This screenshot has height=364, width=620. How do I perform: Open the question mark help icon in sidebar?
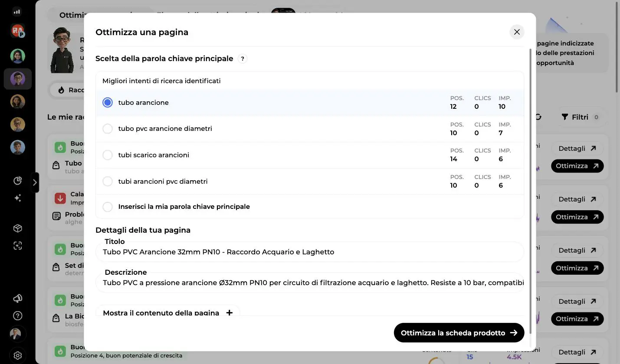18,315
